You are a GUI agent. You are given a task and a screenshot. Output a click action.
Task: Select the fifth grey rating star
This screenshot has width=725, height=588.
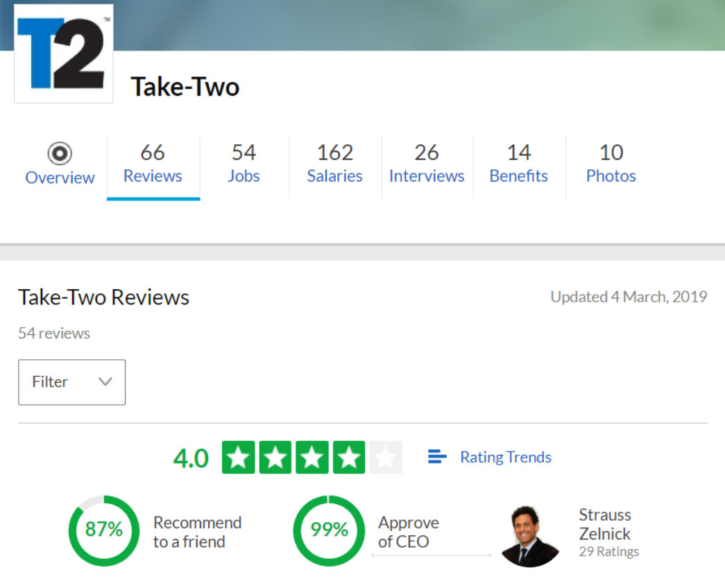click(x=386, y=457)
